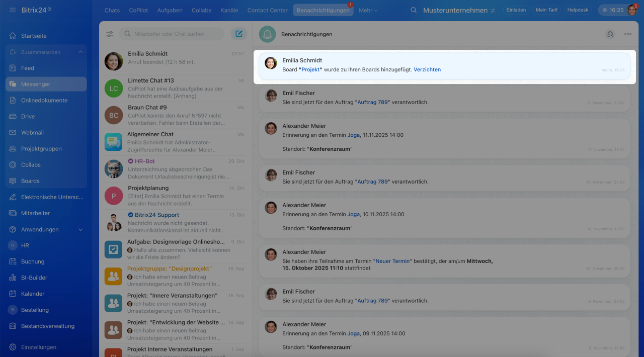This screenshot has height=357, width=644.
Task: Open the hamburger menu next to Bitrix24
Action: coord(13,10)
